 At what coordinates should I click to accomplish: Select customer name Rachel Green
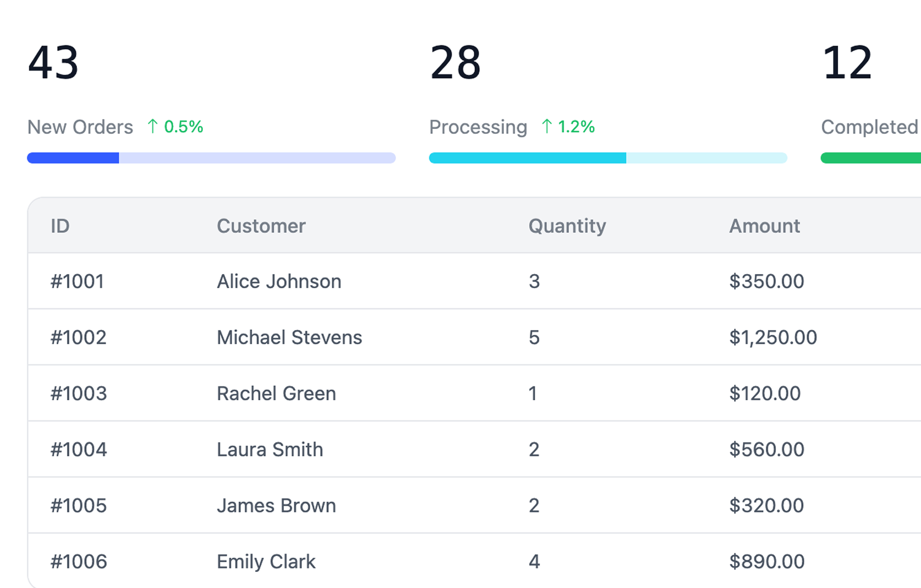click(x=276, y=393)
